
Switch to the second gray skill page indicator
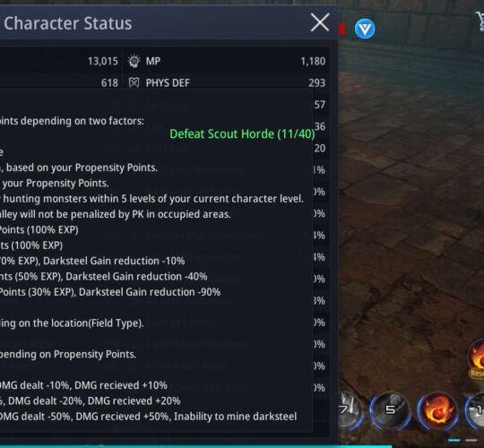click(x=471, y=440)
